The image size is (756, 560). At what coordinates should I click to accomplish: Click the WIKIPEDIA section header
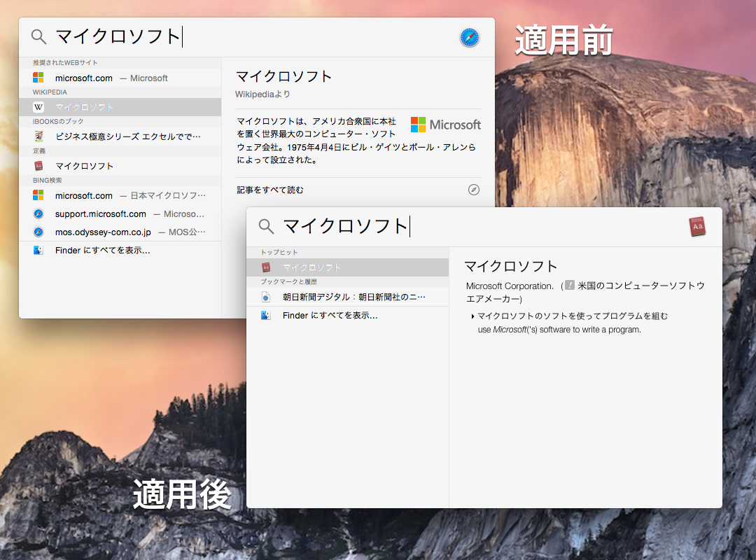tap(50, 92)
